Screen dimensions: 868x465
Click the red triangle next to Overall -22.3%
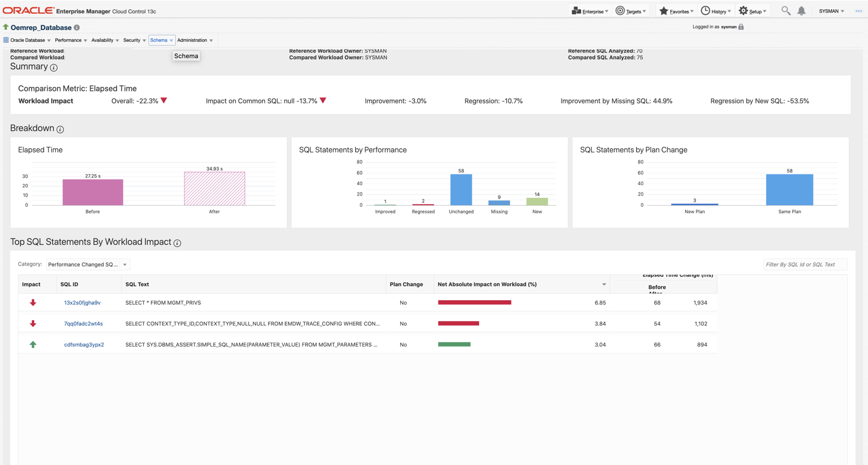tap(164, 101)
